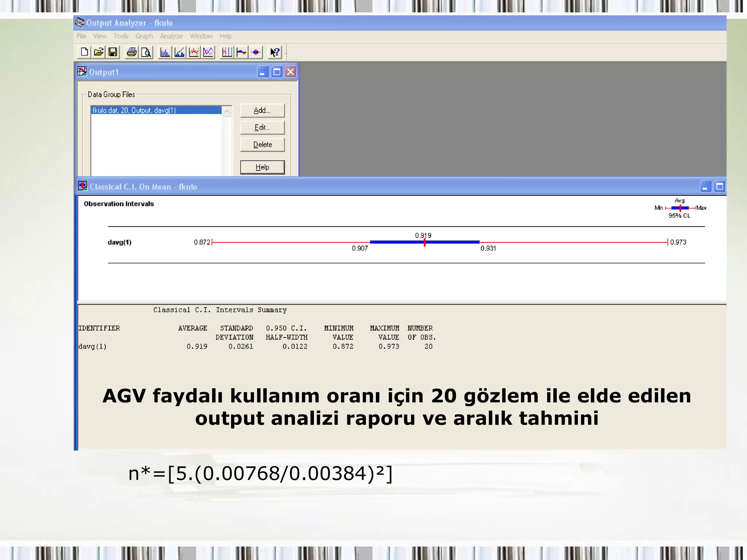The width and height of the screenshot is (747, 560).
Task: Select the blue bar chart toolbar icon
Action: coord(165,52)
